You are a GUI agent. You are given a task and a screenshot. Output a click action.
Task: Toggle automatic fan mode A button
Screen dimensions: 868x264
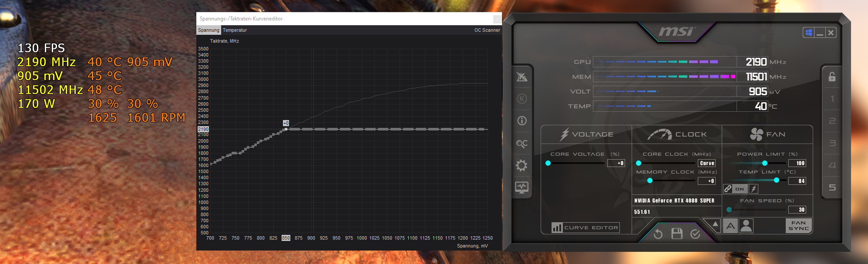(730, 226)
